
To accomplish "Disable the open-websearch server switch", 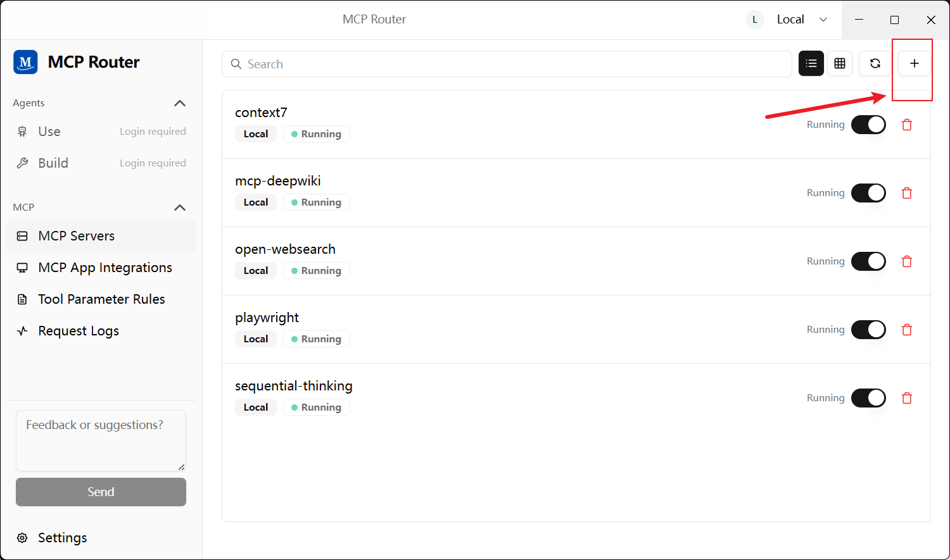I will click(x=868, y=261).
